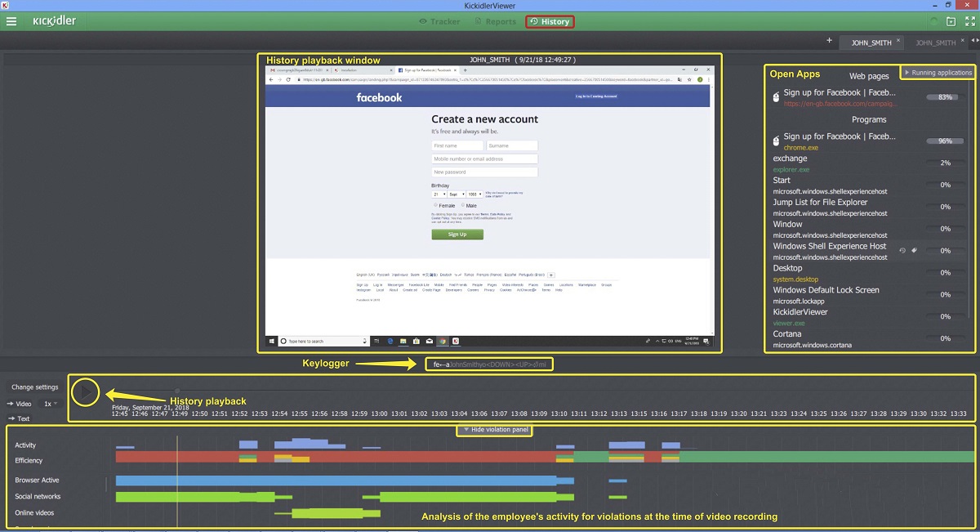Image resolution: width=980 pixels, height=532 pixels.
Task: Click mouse icon beside Facebook web page entry
Action: coord(777,97)
